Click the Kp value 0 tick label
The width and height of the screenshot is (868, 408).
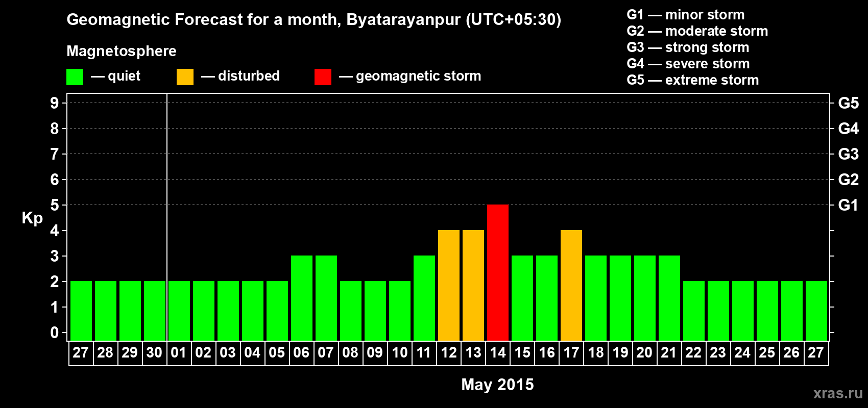(55, 333)
